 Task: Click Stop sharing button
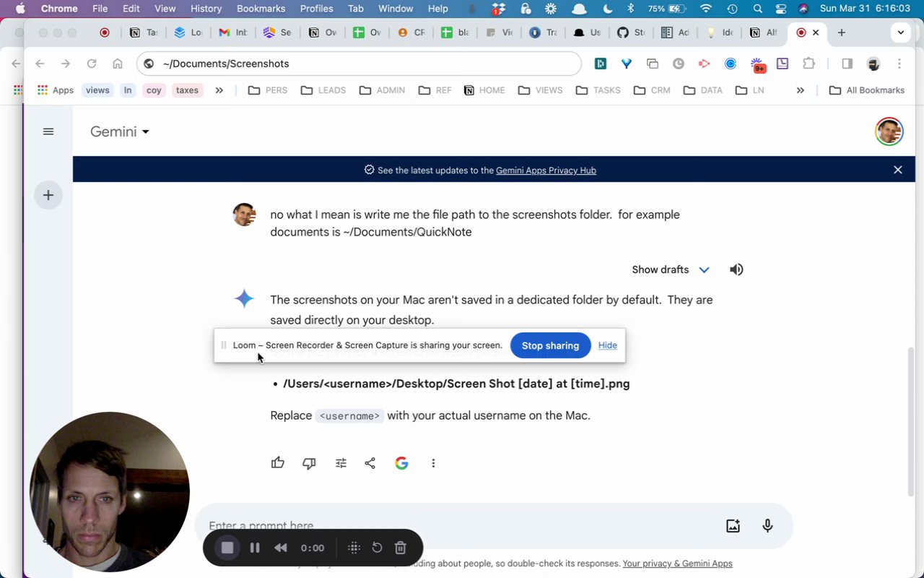click(550, 345)
